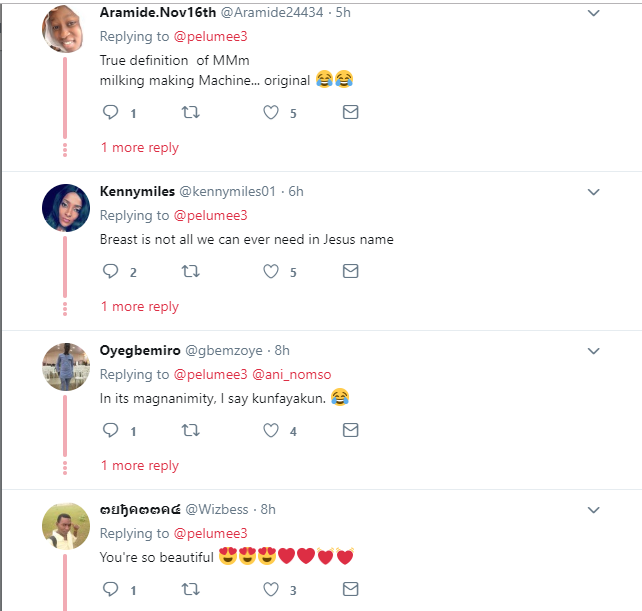Image resolution: width=642 pixels, height=611 pixels.
Task: Open Oyegbemiro's avatar thumbnail
Action: 66,367
